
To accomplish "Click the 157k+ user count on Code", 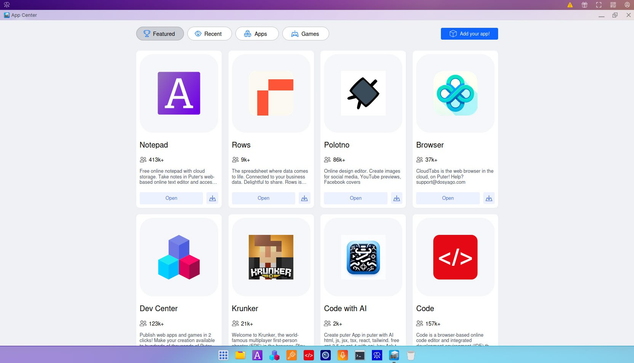I will coord(433,323).
